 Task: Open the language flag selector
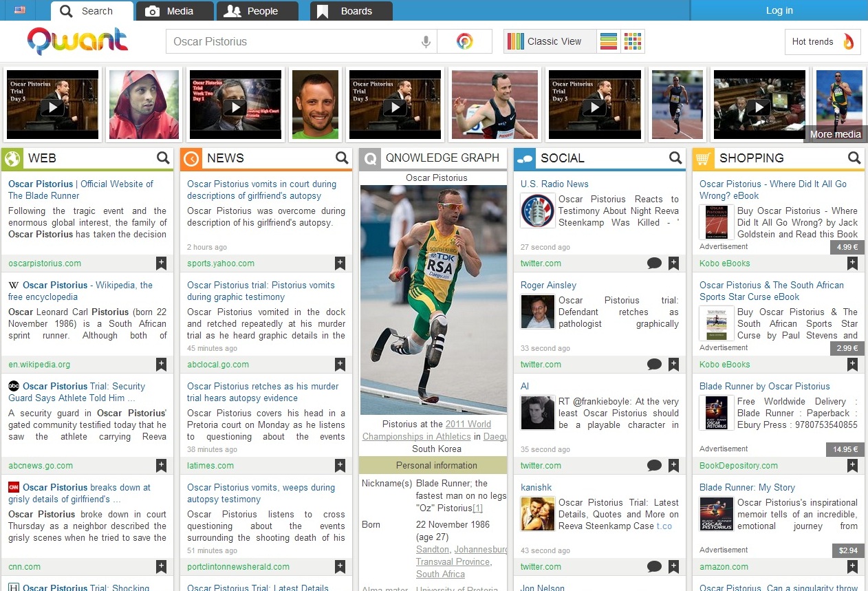point(20,10)
